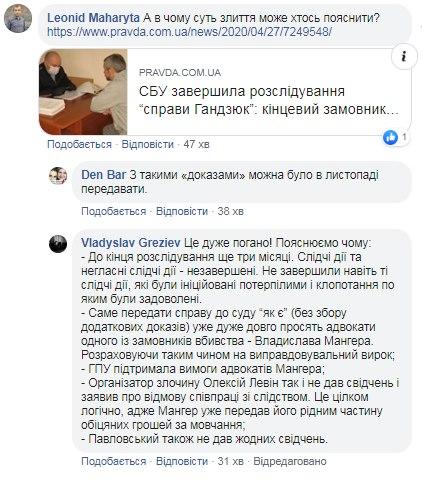Open Leonid Maharyta's profile avatar
The height and width of the screenshot is (480, 422).
(x=18, y=18)
